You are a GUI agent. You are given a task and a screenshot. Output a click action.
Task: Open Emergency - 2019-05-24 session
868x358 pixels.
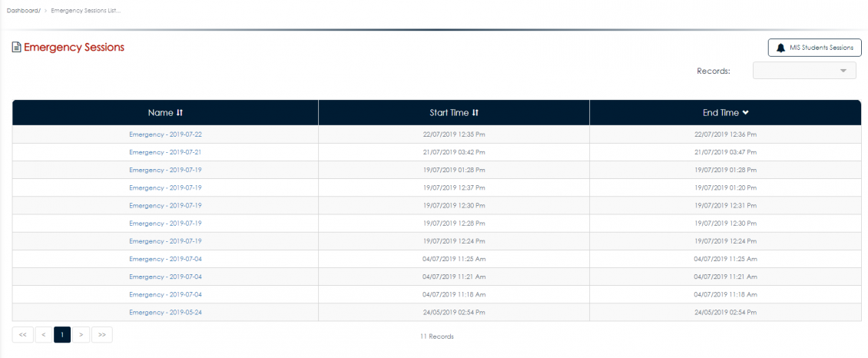165,313
